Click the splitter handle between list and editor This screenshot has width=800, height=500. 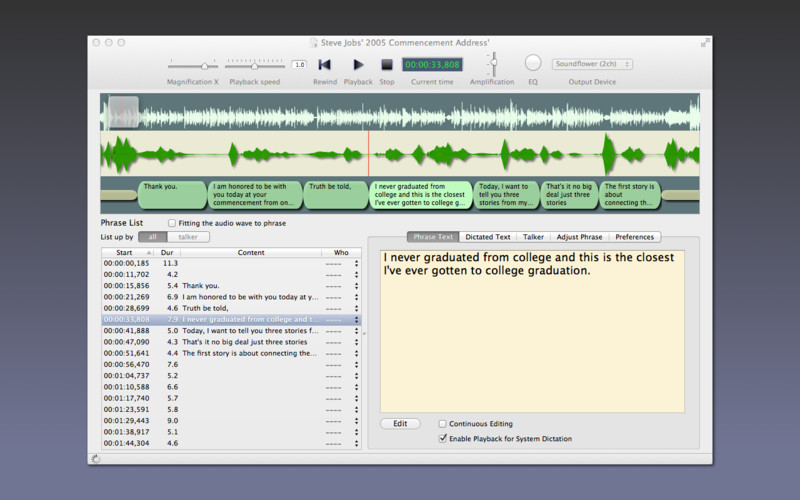click(x=364, y=334)
